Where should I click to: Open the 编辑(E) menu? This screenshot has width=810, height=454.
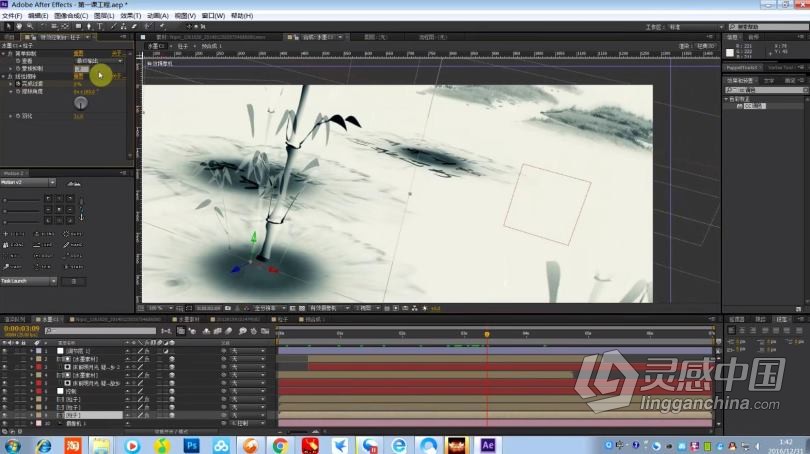[38, 16]
